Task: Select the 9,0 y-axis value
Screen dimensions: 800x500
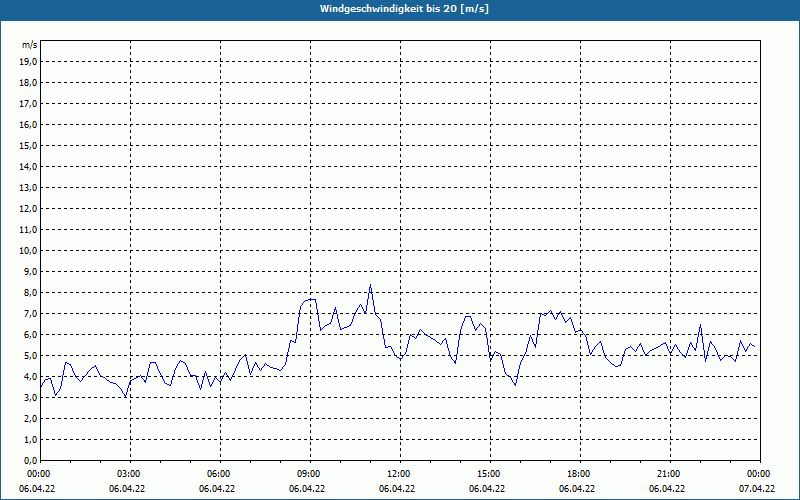Action: click(x=30, y=271)
